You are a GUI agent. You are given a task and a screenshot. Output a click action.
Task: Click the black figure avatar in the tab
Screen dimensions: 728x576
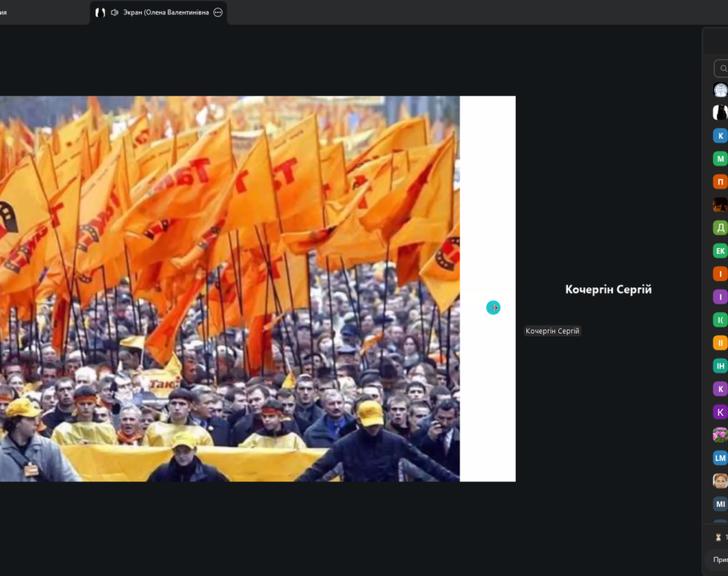100,13
